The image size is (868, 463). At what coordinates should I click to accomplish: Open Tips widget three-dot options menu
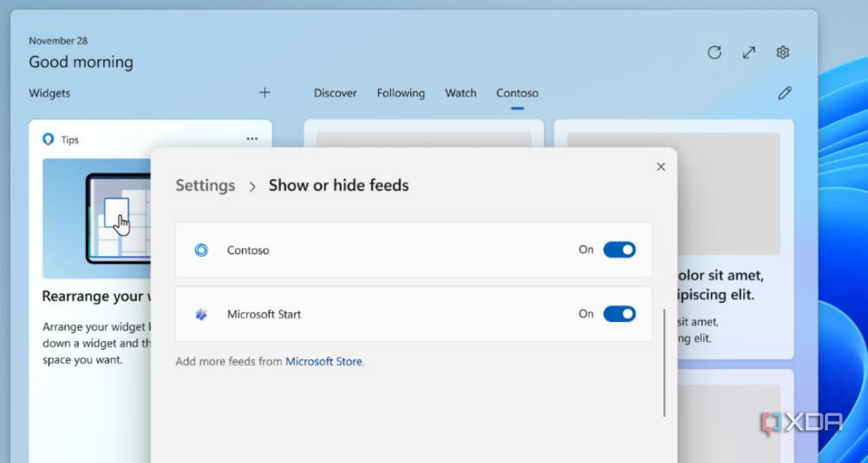pyautogui.click(x=252, y=139)
